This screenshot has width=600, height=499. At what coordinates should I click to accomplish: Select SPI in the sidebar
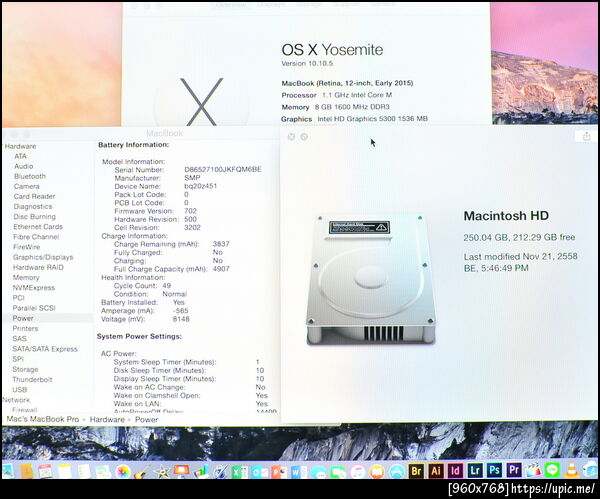point(18,359)
